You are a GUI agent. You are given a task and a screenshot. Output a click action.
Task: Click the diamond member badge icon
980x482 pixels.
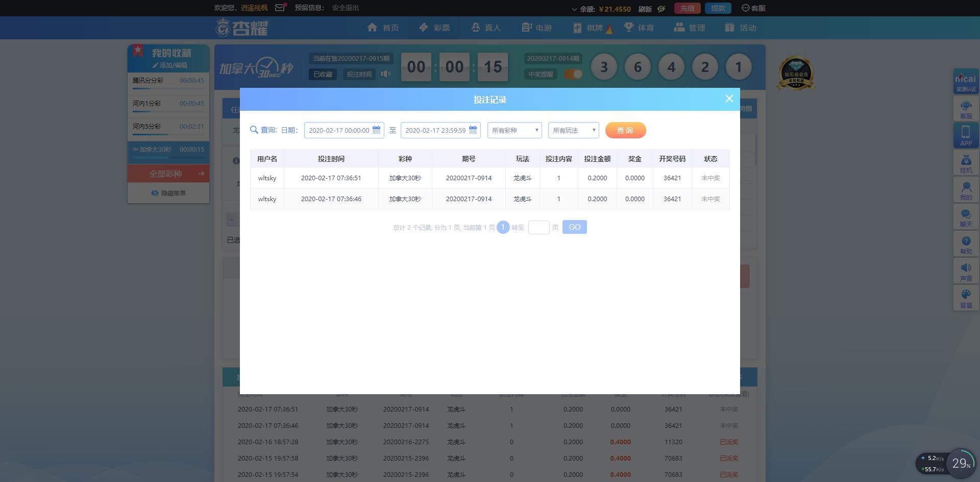tap(796, 73)
